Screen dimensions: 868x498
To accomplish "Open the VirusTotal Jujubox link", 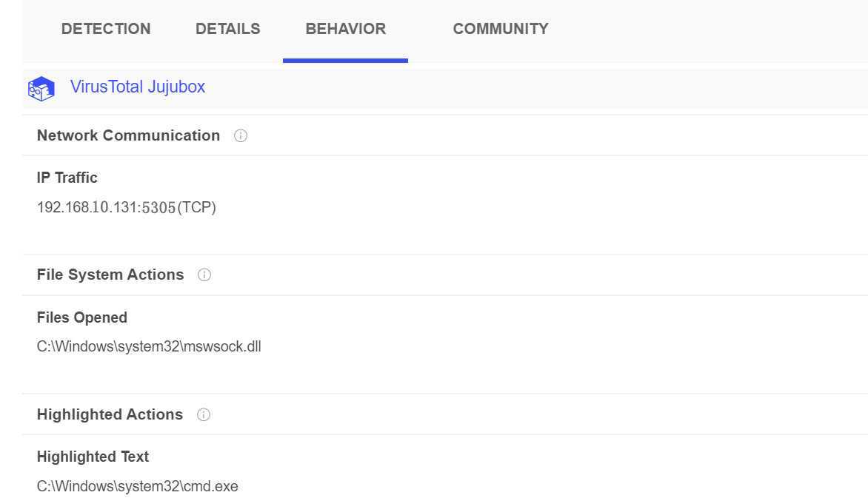I will [x=137, y=87].
